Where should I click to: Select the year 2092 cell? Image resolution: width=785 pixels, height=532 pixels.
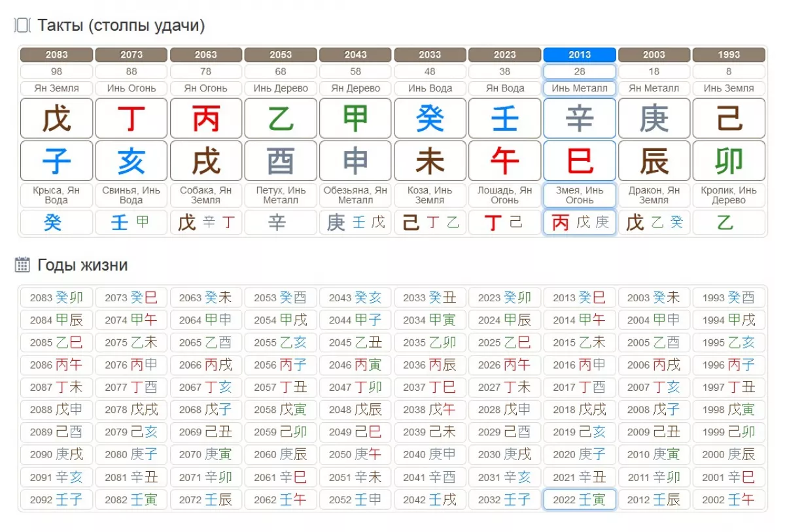coord(57,500)
